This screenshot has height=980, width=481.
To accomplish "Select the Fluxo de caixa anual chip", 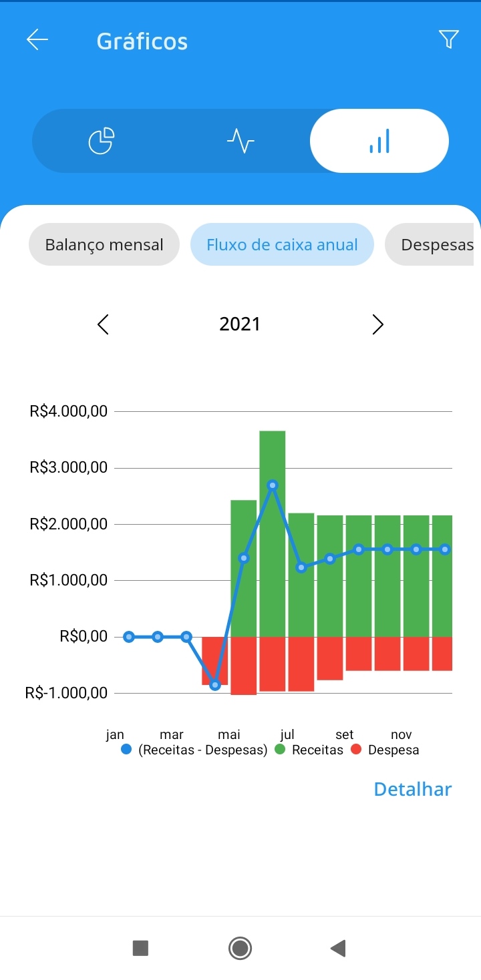I will (x=282, y=244).
